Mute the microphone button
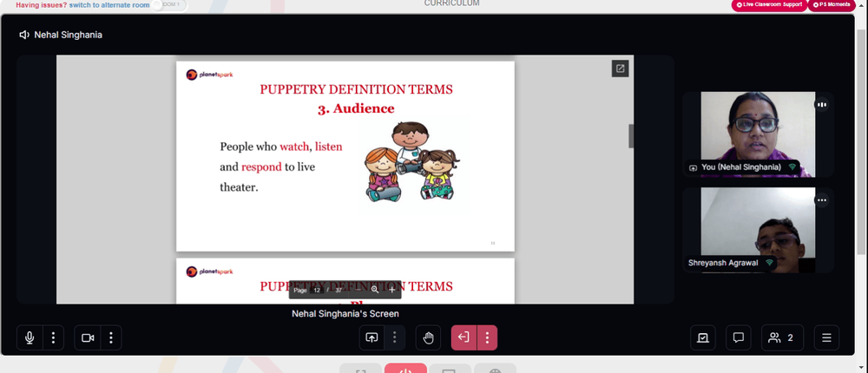 (30, 337)
